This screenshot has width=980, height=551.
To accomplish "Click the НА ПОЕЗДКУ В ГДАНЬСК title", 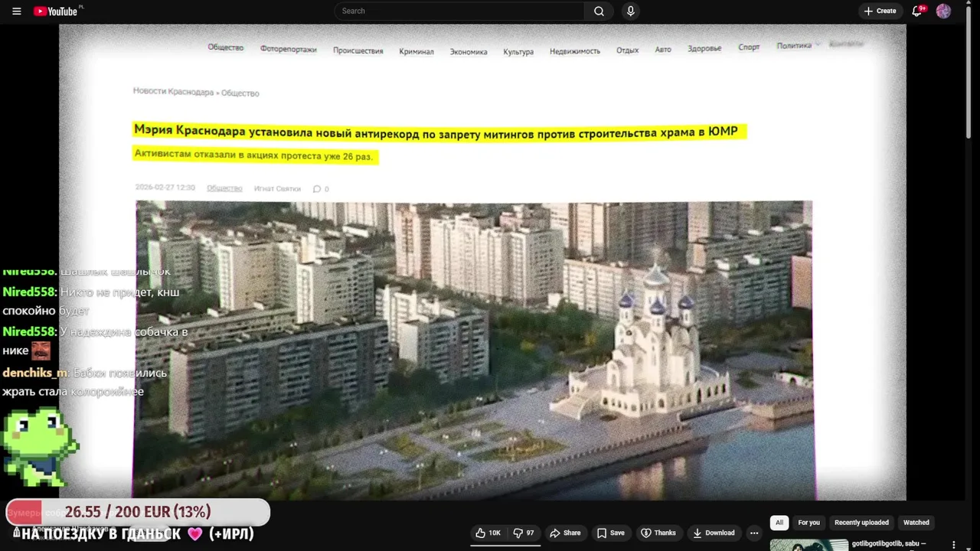I will coord(132,534).
